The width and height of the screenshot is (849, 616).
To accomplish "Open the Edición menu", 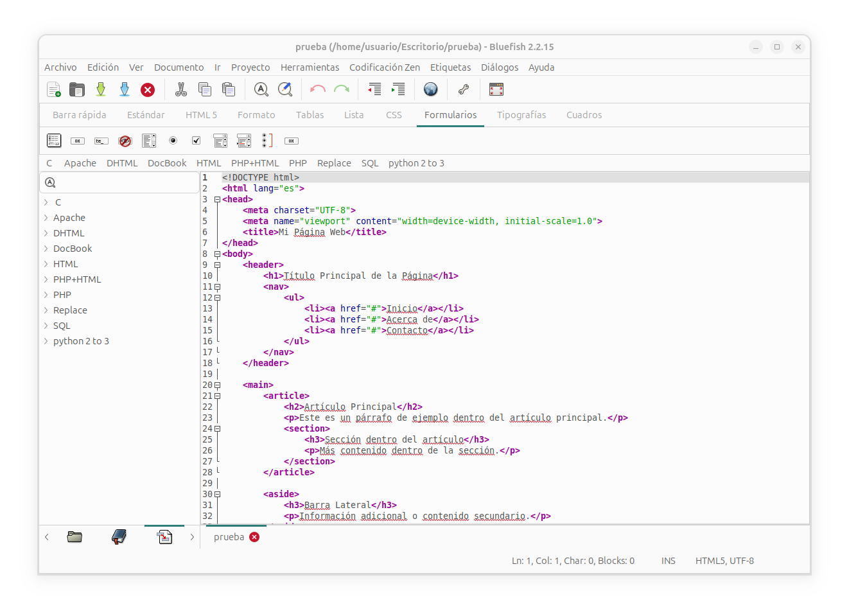I will (x=103, y=67).
